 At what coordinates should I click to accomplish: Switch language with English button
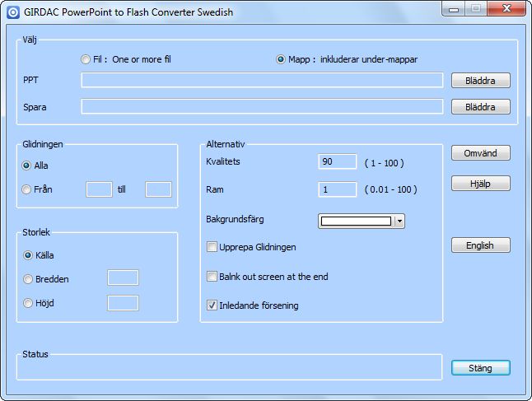tap(480, 245)
